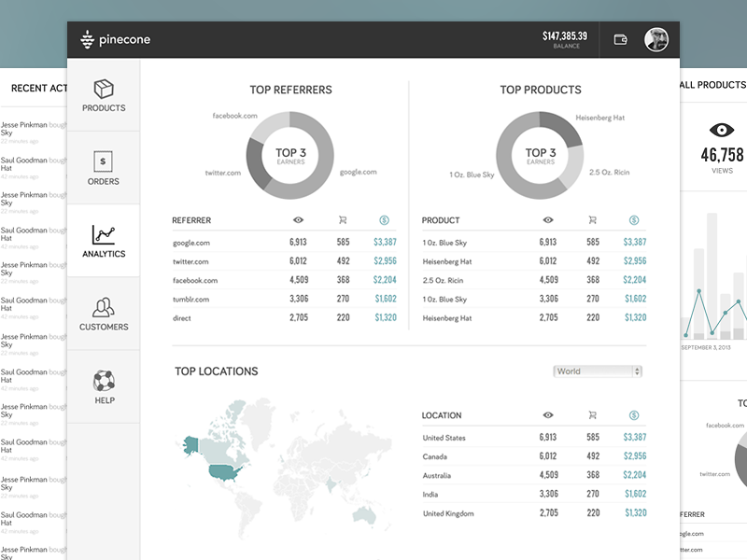Select the Analytics sidebar tab
This screenshot has height=560, width=747.
(104, 241)
